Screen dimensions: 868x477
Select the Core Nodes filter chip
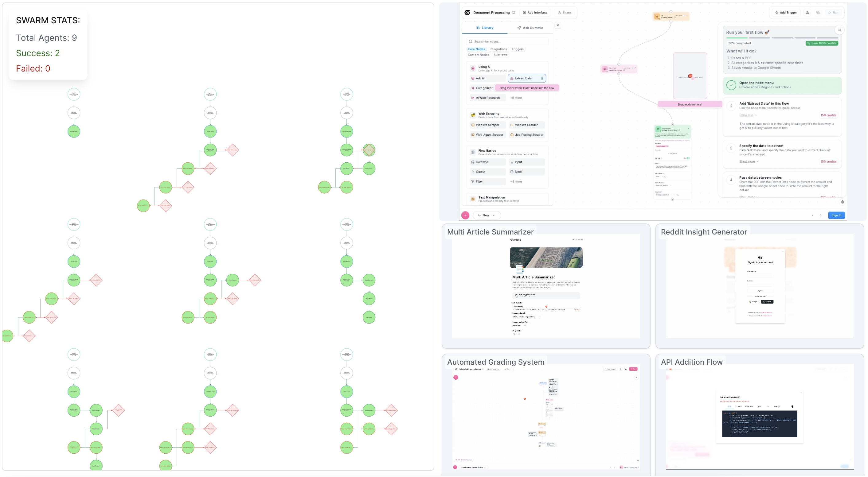[x=476, y=49]
